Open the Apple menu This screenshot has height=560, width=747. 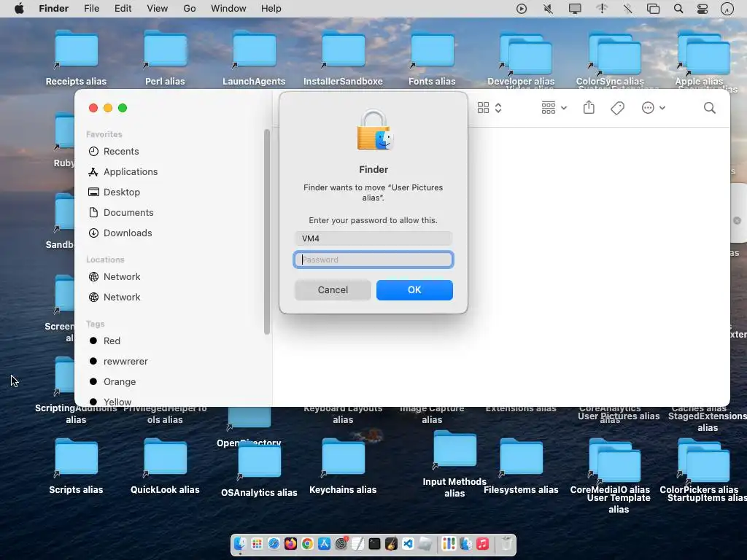19,9
